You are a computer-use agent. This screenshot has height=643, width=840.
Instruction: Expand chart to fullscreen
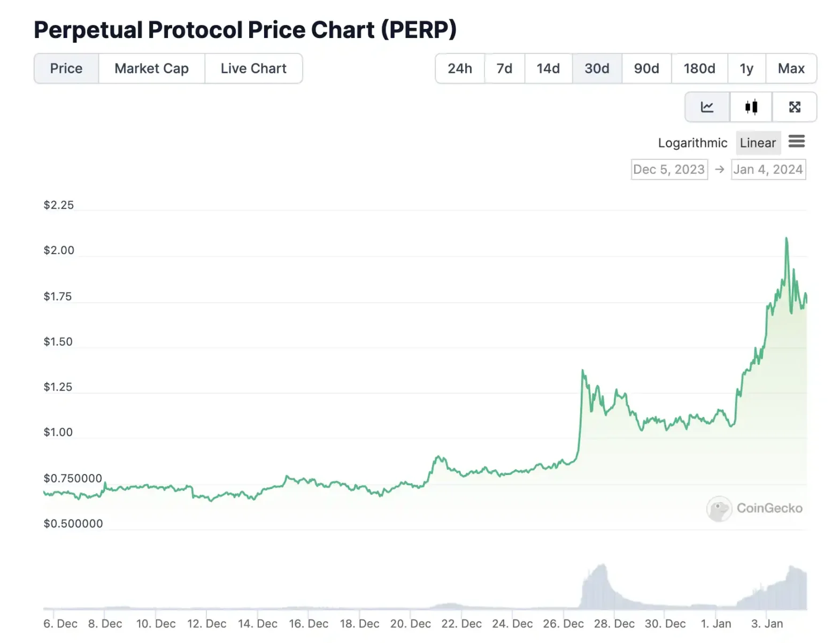(x=795, y=107)
